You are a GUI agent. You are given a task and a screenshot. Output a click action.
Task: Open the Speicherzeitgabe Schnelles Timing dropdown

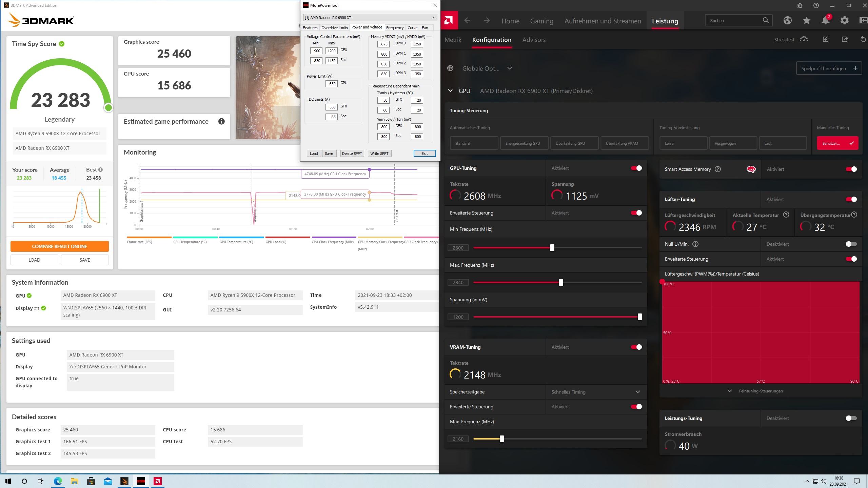coord(596,392)
